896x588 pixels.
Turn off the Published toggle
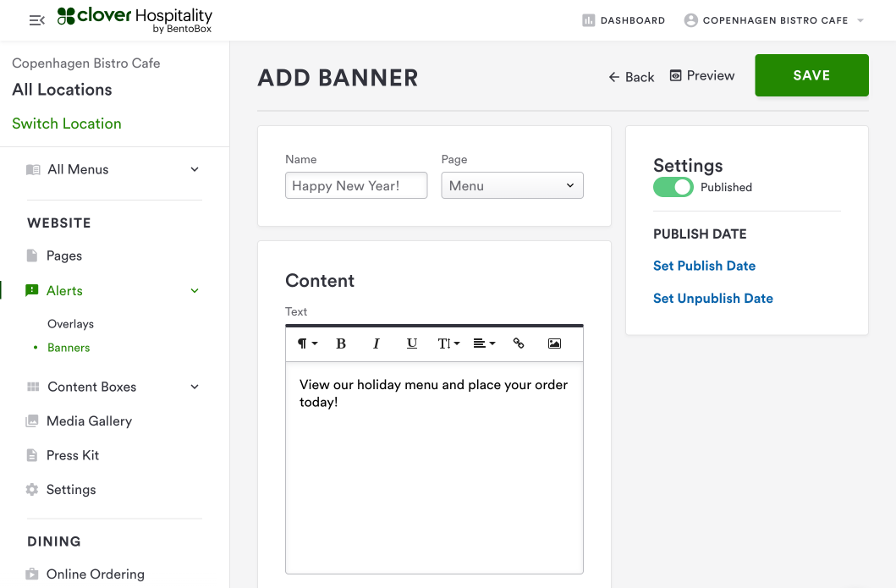(x=673, y=187)
